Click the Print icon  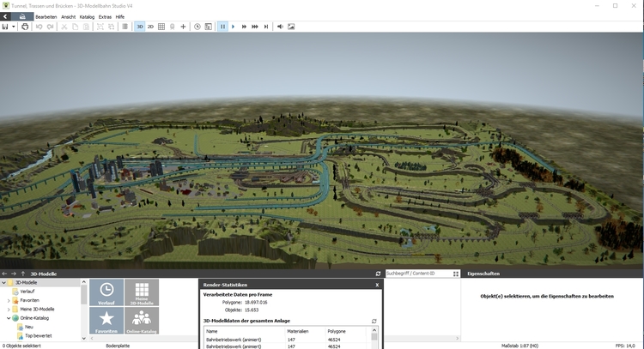point(25,27)
